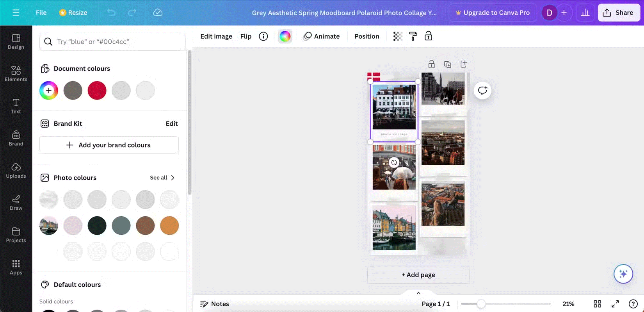Duplicate the page with duplicate icon
This screenshot has height=312, width=644.
(x=448, y=64)
